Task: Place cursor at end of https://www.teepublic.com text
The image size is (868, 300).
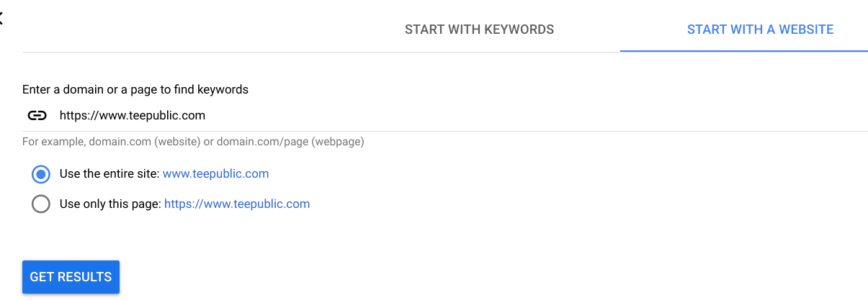Action: pyautogui.click(x=206, y=115)
